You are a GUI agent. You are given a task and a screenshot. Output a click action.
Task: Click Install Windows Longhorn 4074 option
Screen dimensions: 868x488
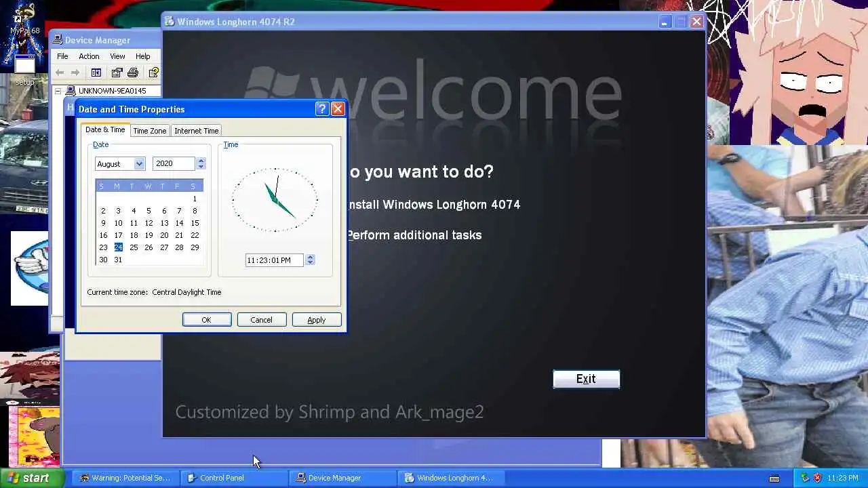[x=434, y=205]
